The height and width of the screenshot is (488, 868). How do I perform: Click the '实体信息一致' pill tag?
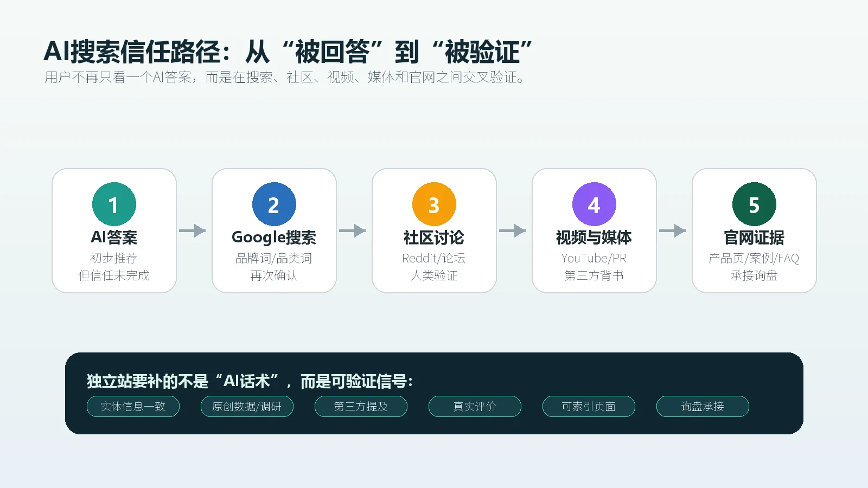tap(133, 407)
